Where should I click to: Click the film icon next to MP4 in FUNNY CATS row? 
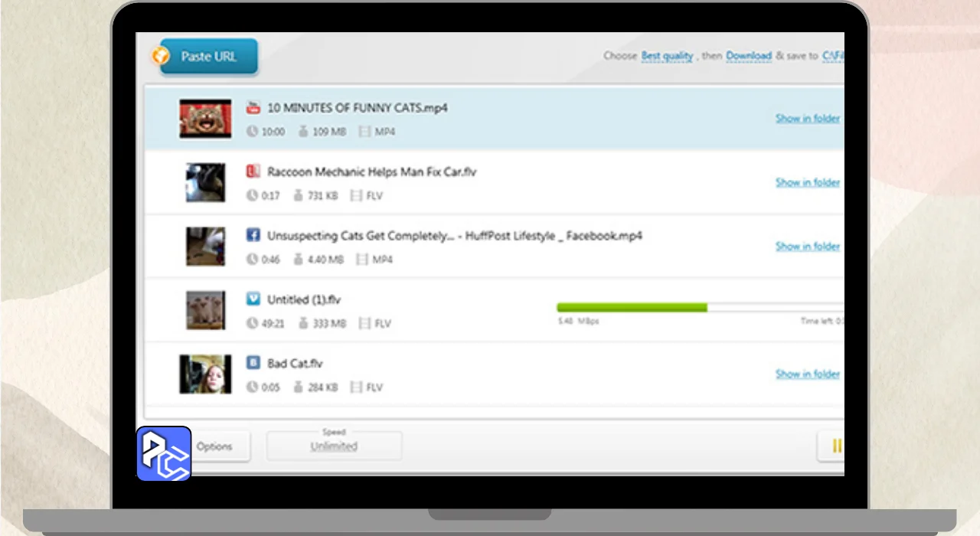click(x=364, y=132)
